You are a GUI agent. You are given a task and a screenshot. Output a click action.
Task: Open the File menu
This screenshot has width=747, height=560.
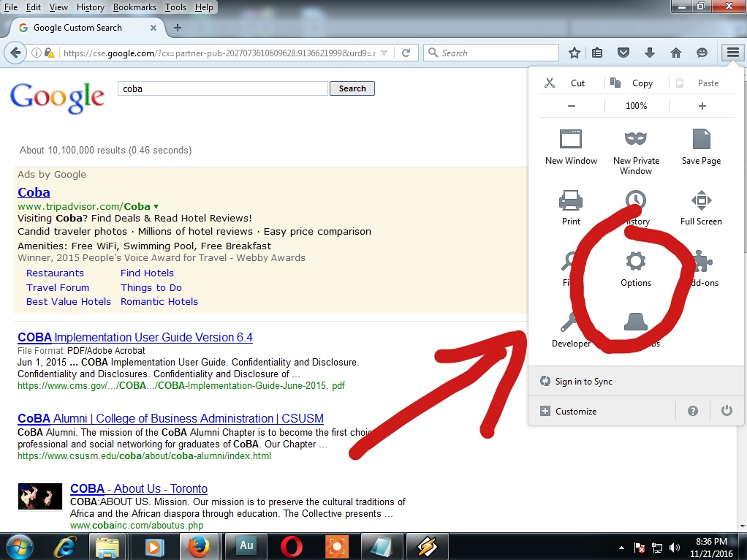[x=10, y=7]
